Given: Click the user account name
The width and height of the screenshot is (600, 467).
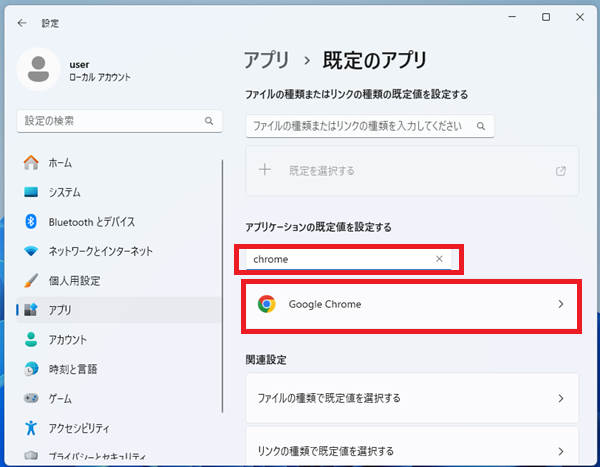Looking at the screenshot, I should [79, 64].
